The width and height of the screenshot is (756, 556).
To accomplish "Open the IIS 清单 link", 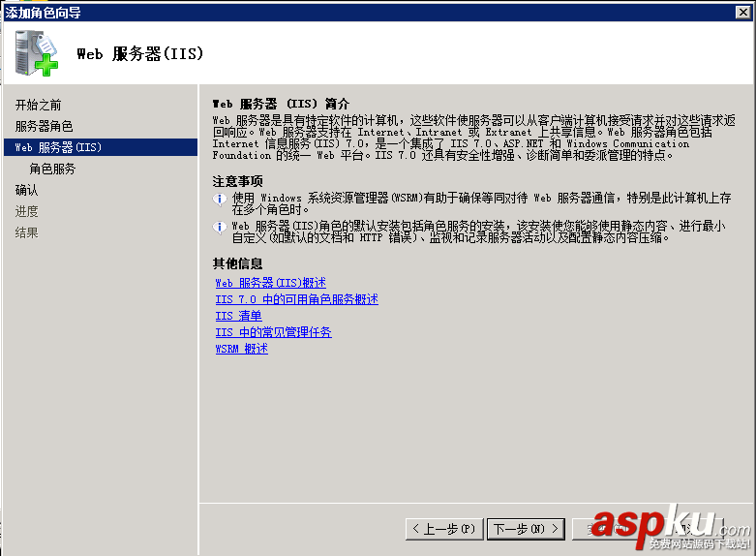I will click(239, 316).
